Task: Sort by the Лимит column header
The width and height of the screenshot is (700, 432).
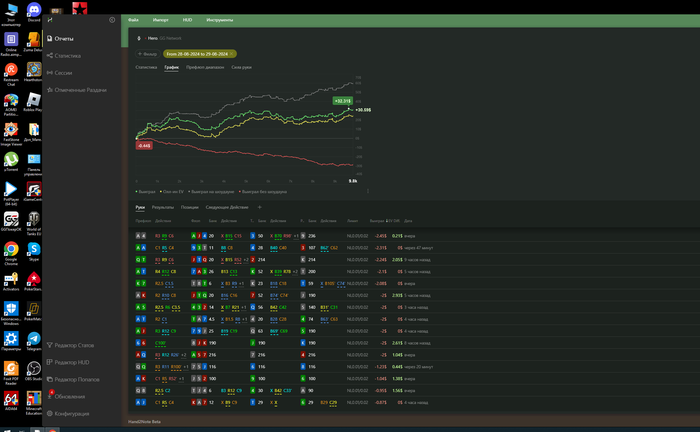Action: [353, 221]
